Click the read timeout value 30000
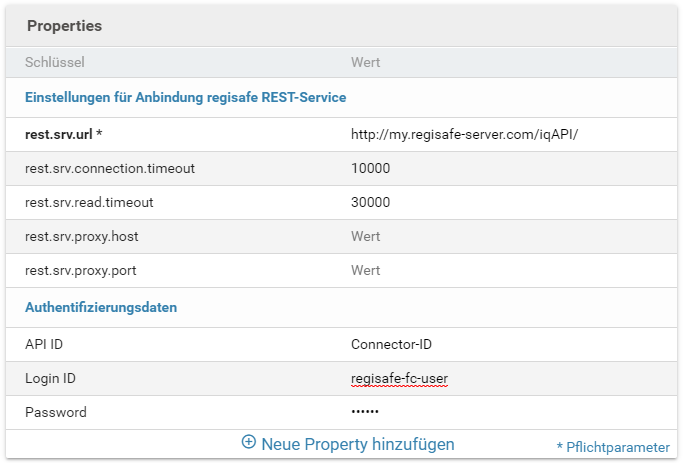 coord(371,202)
